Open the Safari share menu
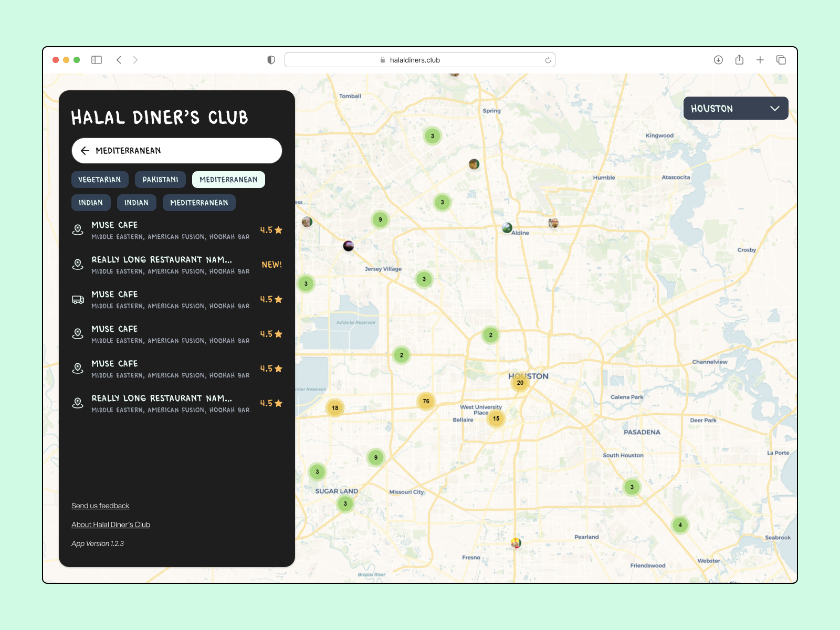Screen dimensions: 840x630 739,59
